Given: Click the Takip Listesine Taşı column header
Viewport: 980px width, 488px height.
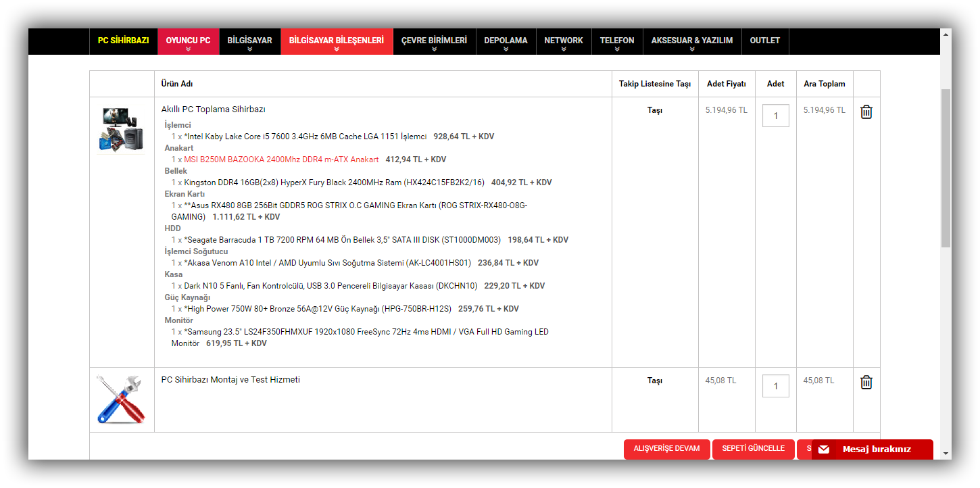Looking at the screenshot, I should [655, 84].
